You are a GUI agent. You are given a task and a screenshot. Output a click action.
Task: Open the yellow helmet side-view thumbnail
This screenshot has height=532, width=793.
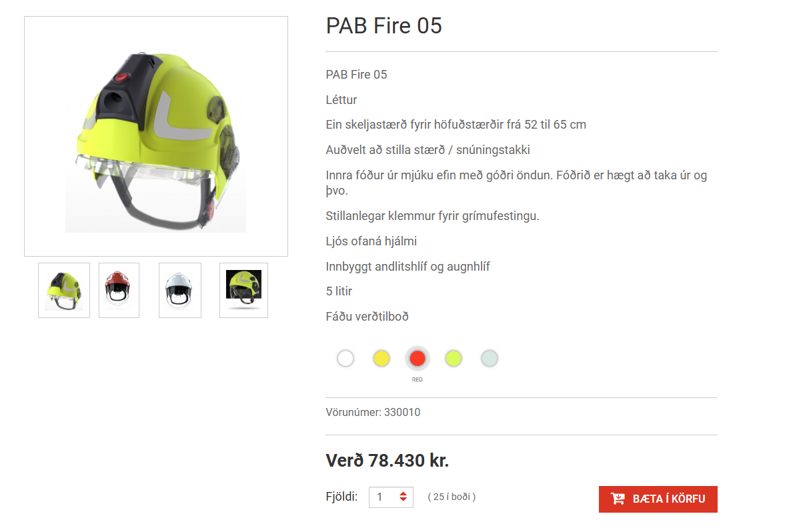64,290
